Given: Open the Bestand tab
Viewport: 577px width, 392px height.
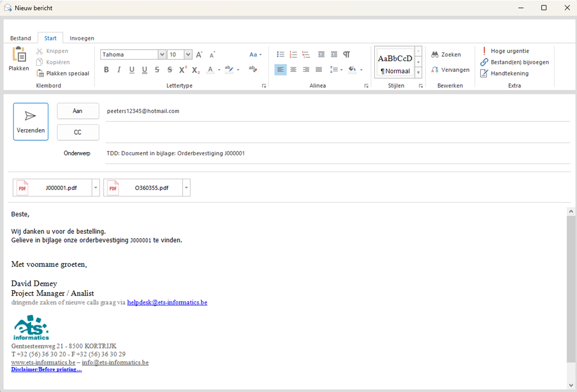Looking at the screenshot, I should click(x=21, y=38).
